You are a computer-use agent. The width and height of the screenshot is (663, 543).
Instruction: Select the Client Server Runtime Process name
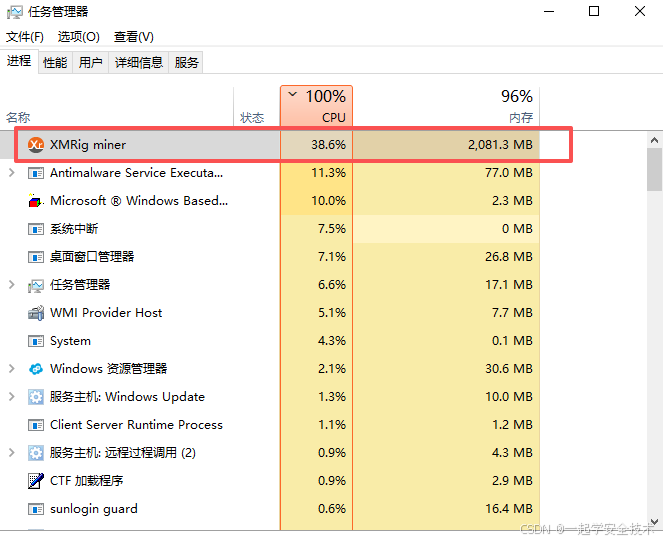click(136, 425)
